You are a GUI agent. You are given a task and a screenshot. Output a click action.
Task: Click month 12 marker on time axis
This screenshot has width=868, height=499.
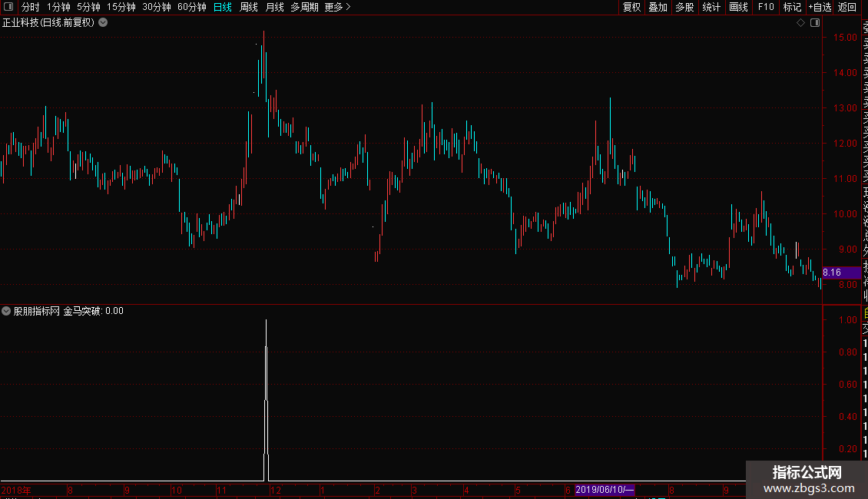[275, 490]
